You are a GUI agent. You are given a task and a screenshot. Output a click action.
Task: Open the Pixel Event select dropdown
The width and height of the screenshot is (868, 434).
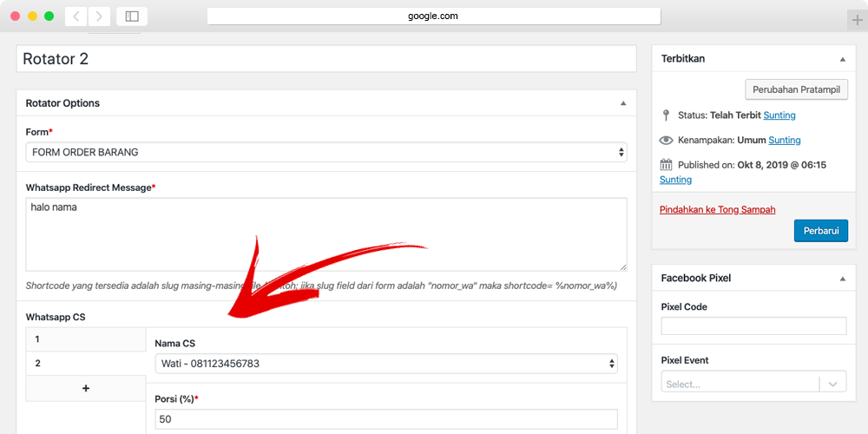[753, 384]
